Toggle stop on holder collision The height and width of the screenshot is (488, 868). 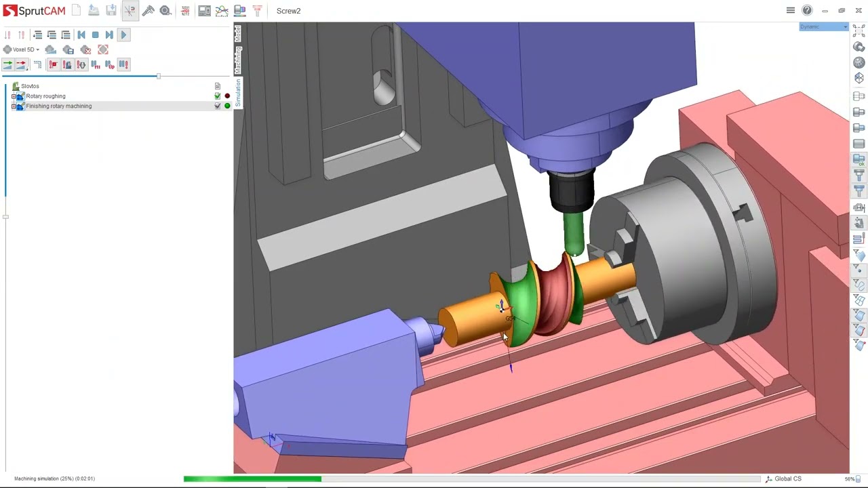(81, 64)
